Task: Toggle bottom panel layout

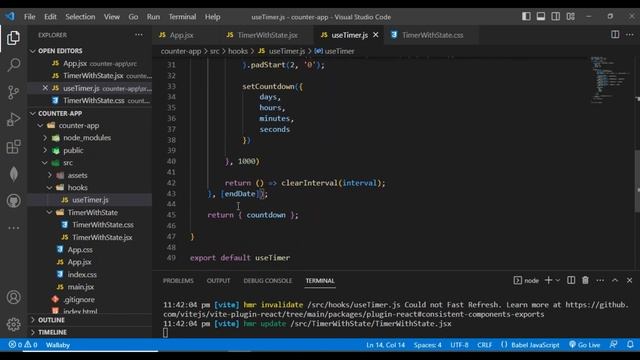Action: click(x=541, y=16)
